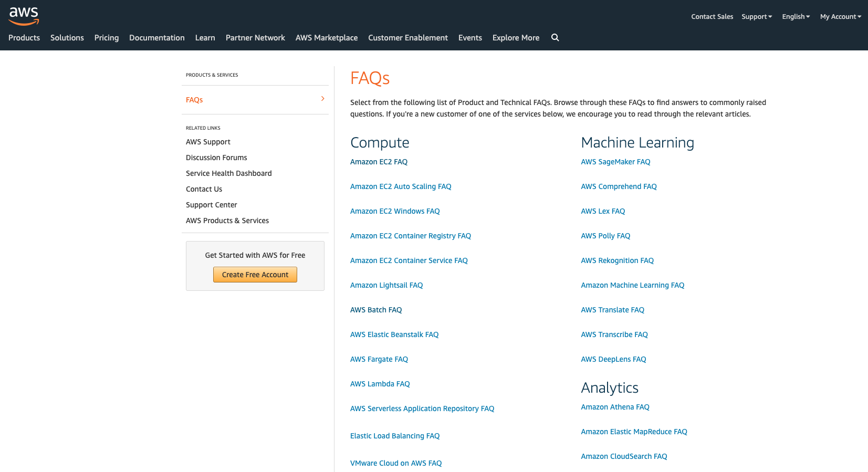The width and height of the screenshot is (868, 472).
Task: Click Contact Sales in the header
Action: (x=712, y=17)
